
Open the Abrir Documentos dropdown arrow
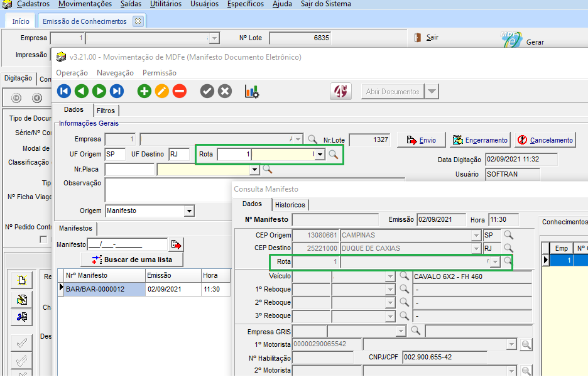(x=432, y=92)
